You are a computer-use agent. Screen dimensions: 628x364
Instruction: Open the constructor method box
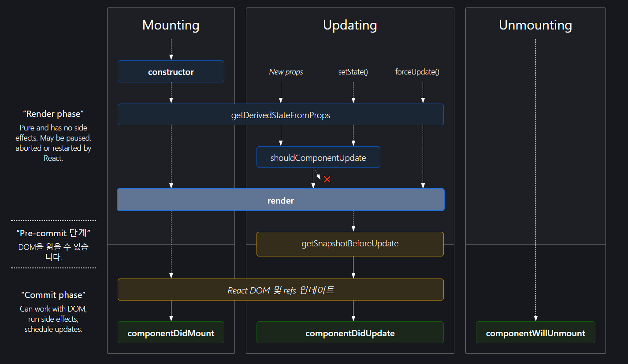(x=171, y=71)
